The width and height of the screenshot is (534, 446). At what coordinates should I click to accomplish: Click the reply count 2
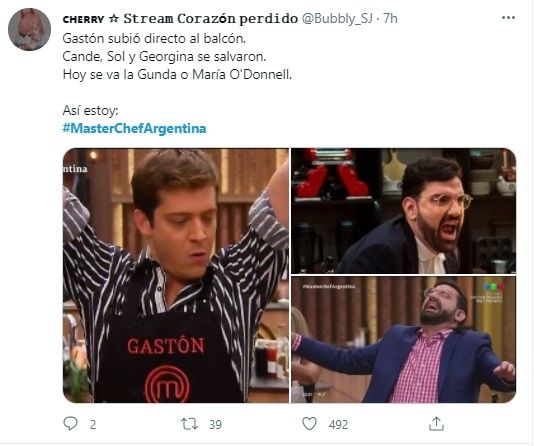pos(93,425)
